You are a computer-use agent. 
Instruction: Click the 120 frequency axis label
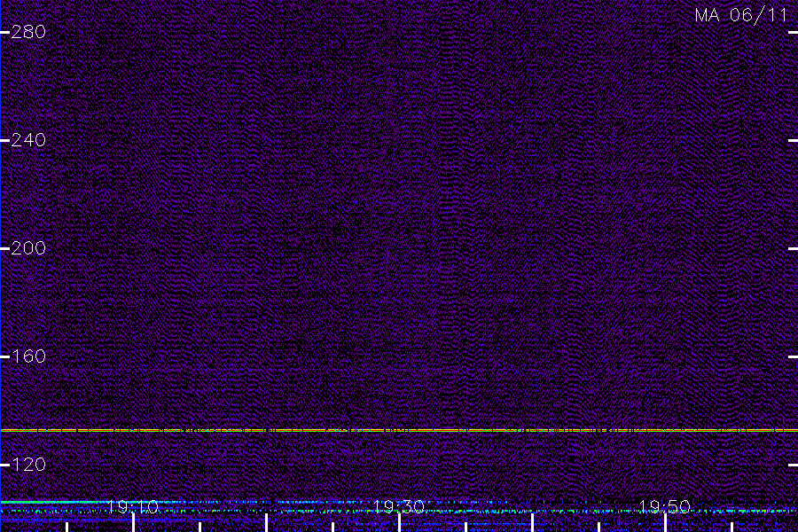point(28,465)
